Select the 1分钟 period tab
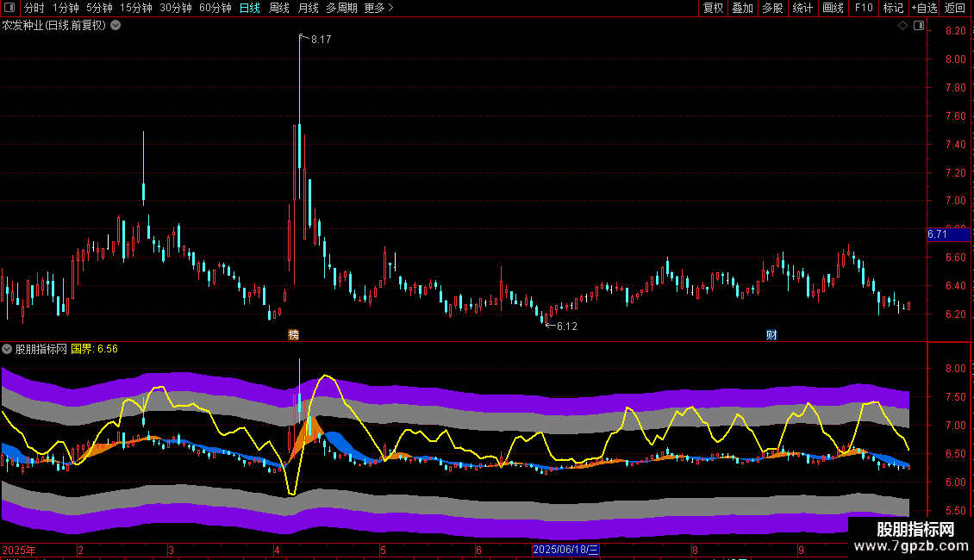974x560 pixels. tap(66, 8)
